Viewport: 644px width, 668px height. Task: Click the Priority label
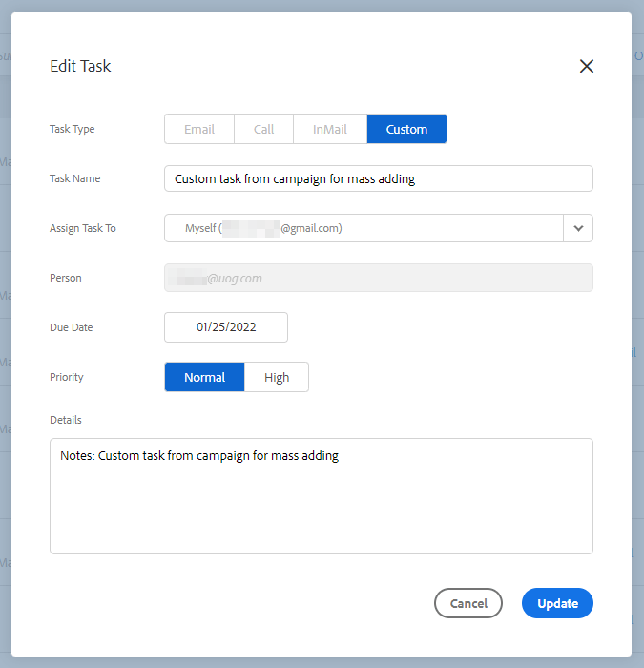click(x=67, y=377)
